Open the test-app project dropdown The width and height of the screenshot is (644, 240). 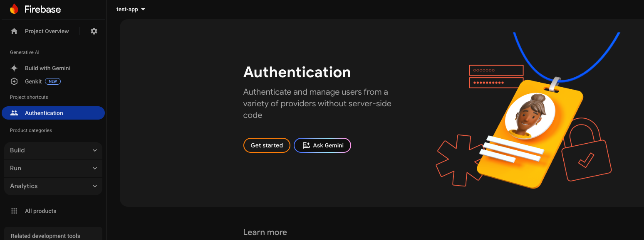tap(131, 9)
